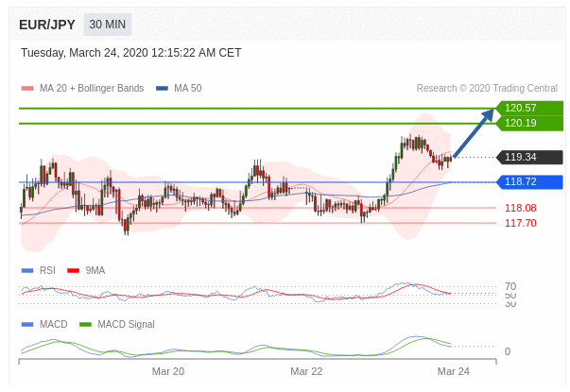The width and height of the screenshot is (570, 392).
Task: Click the black 119.34 current price tag
Action: (x=527, y=158)
